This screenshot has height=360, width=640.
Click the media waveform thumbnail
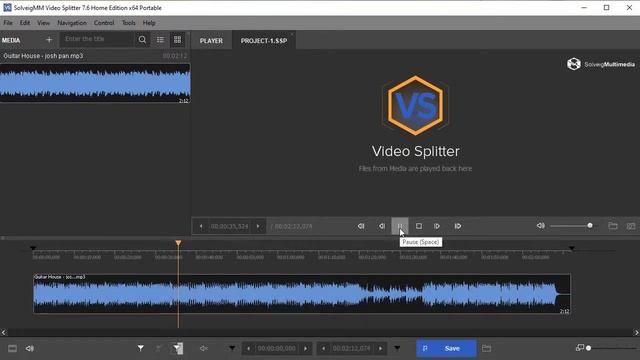click(x=95, y=83)
